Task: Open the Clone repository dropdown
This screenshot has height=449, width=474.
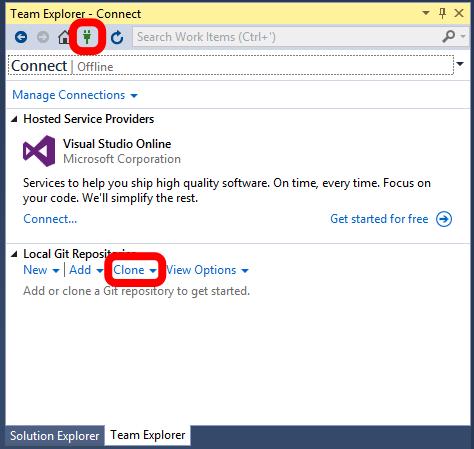Action: (135, 270)
